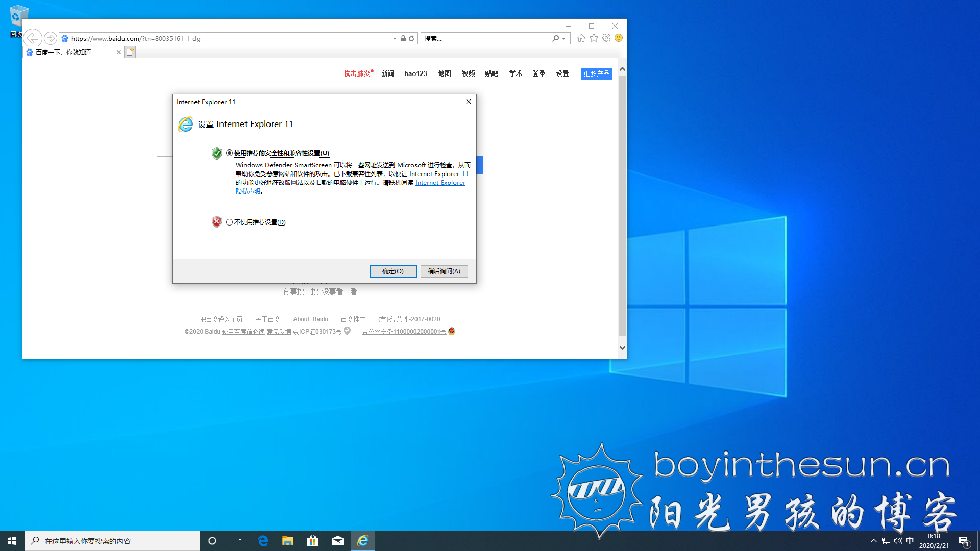This screenshot has height=551, width=980.
Task: Click the back navigation arrow in IE
Action: 33,38
